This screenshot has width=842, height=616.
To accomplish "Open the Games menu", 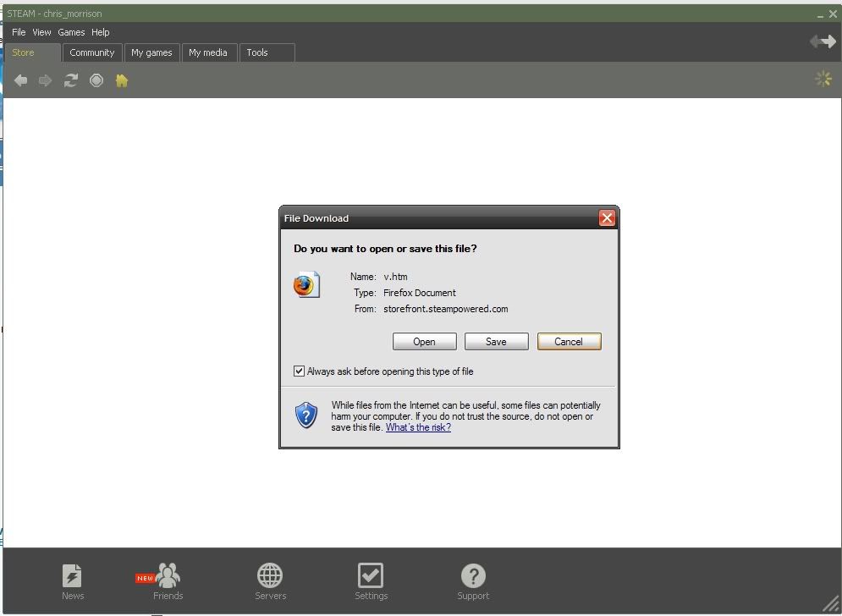I will coord(71,32).
